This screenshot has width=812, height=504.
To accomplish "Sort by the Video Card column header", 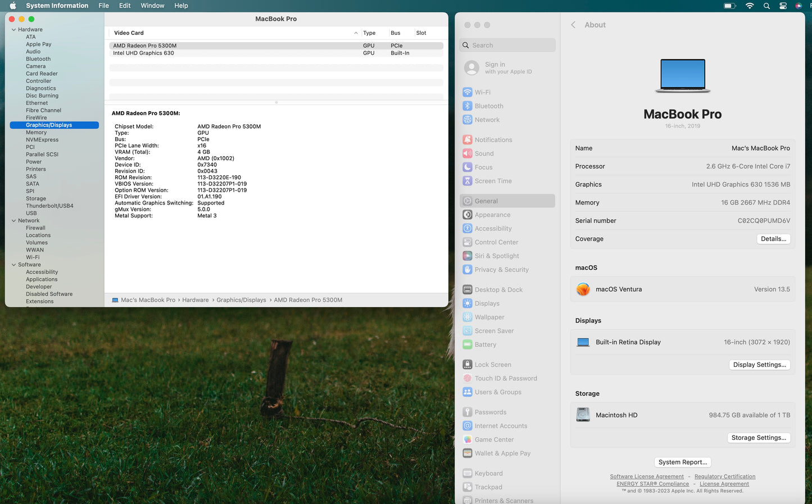I will pos(129,33).
